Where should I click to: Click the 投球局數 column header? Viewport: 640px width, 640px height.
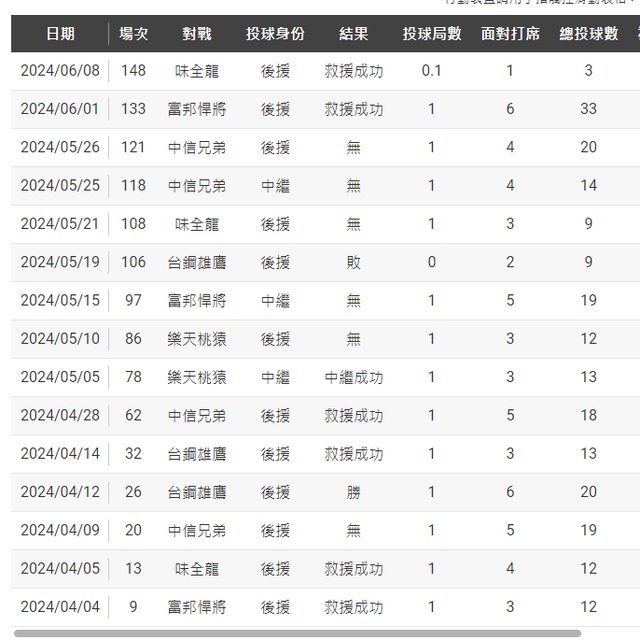click(x=432, y=34)
